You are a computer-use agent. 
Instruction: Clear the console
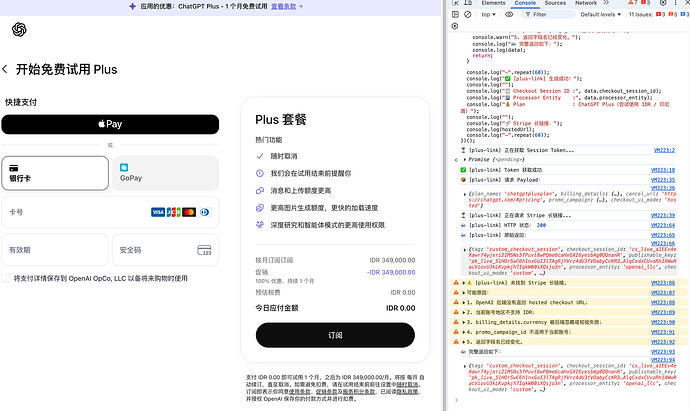click(x=468, y=15)
